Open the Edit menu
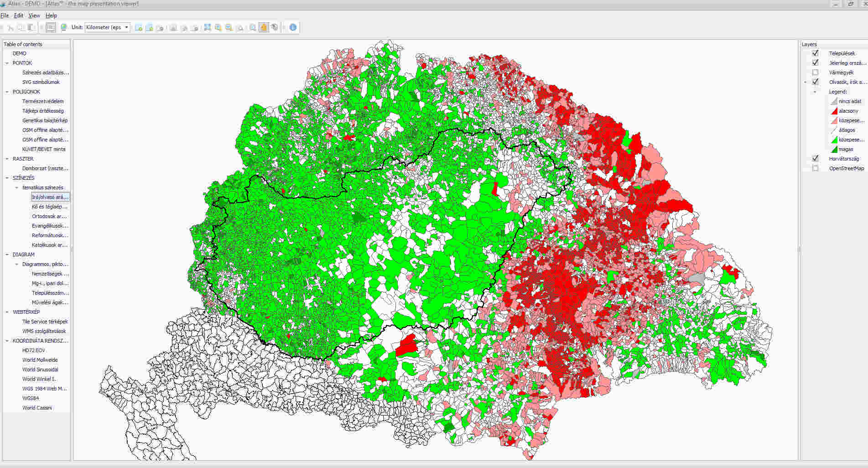The image size is (868, 468). [x=18, y=16]
